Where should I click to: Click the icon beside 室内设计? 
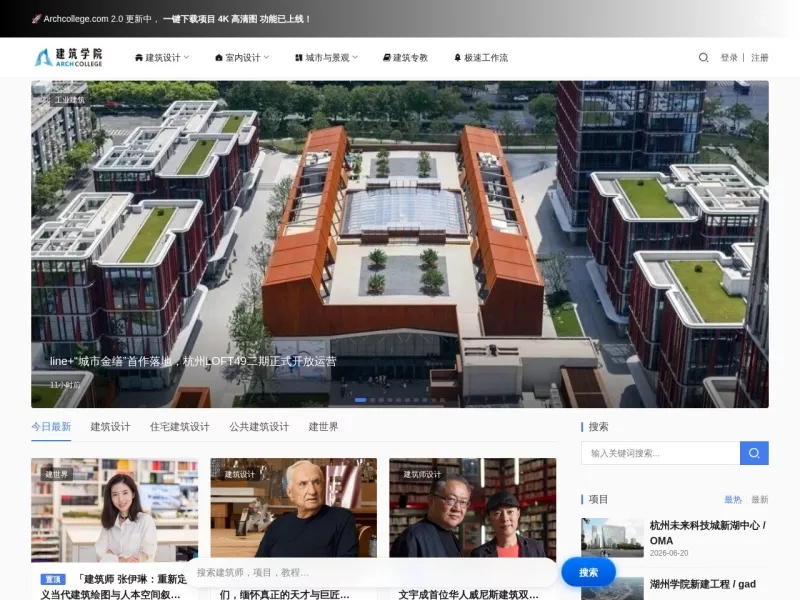(219, 58)
